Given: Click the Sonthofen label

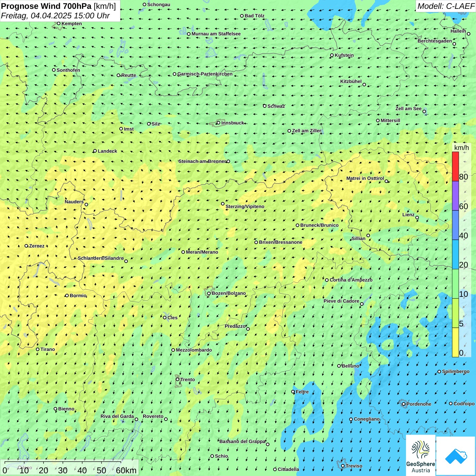Looking at the screenshot, I should click(68, 70).
